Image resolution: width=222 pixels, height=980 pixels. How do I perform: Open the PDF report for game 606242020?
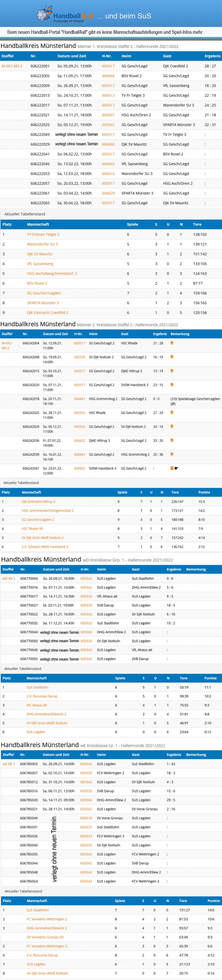(x=172, y=385)
